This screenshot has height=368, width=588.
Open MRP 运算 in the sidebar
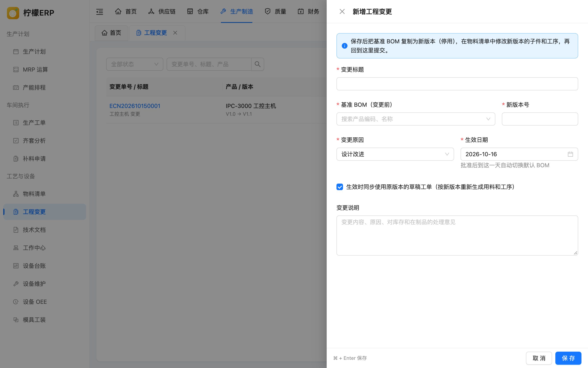click(45, 69)
